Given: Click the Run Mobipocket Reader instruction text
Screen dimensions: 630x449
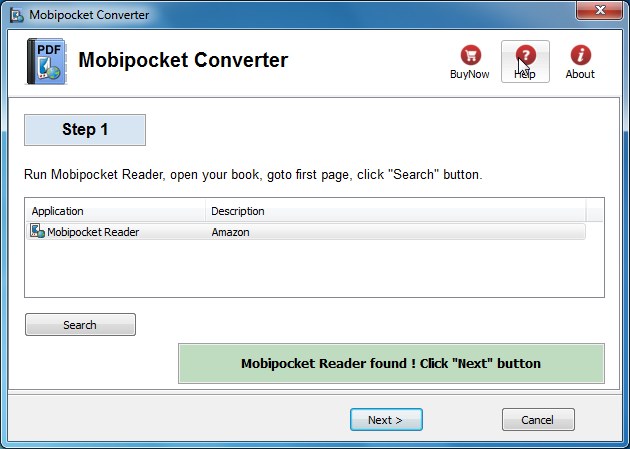Looking at the screenshot, I should (x=253, y=175).
